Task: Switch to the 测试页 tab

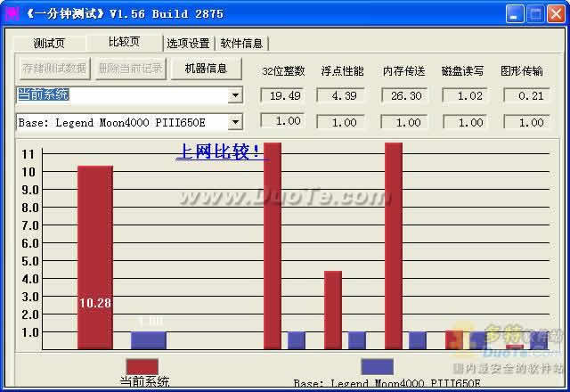Action: click(x=49, y=43)
